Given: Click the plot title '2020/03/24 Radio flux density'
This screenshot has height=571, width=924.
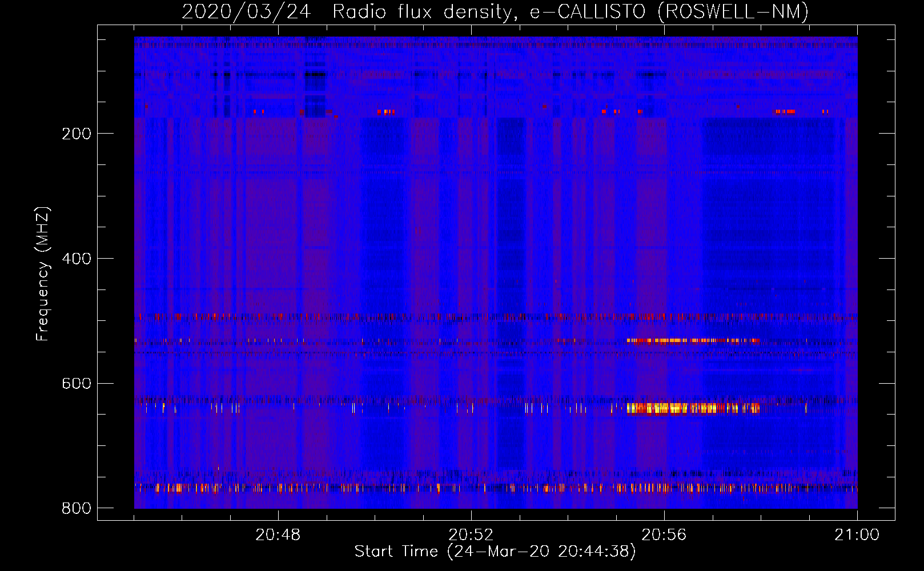Looking at the screenshot, I should point(495,11).
